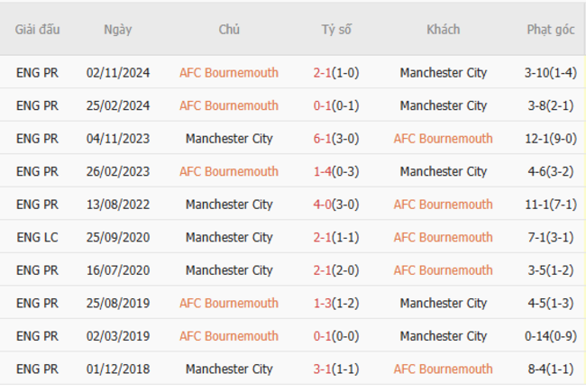
Task: Select the ENG LC league cell
Action: pos(37,237)
